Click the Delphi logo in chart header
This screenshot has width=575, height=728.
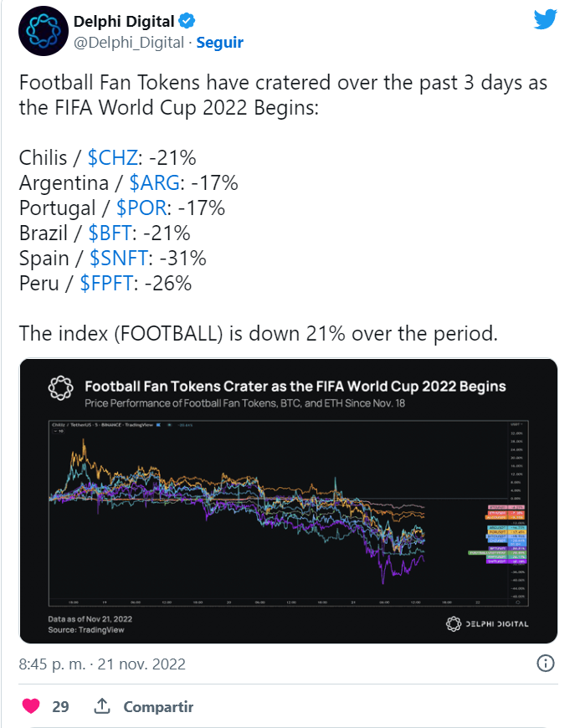click(x=61, y=387)
